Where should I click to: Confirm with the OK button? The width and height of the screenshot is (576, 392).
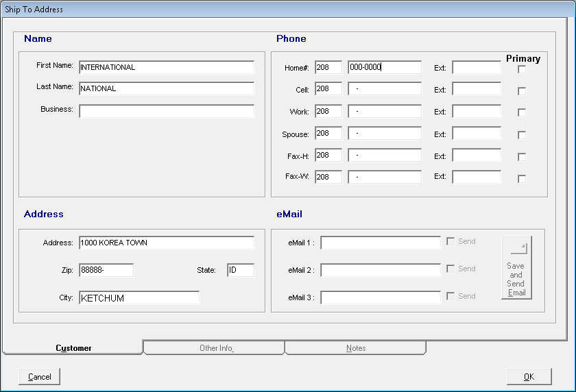(529, 376)
